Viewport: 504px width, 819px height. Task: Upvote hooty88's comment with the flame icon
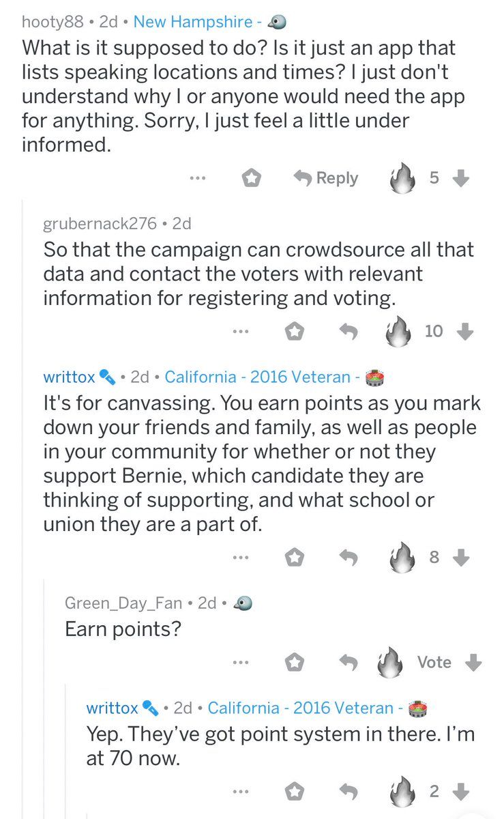(x=402, y=178)
